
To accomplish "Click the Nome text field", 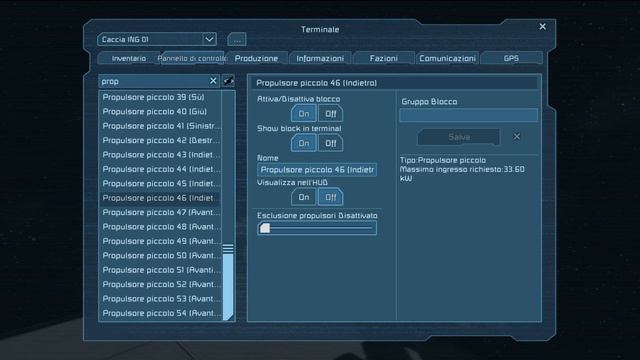I will 317,169.
